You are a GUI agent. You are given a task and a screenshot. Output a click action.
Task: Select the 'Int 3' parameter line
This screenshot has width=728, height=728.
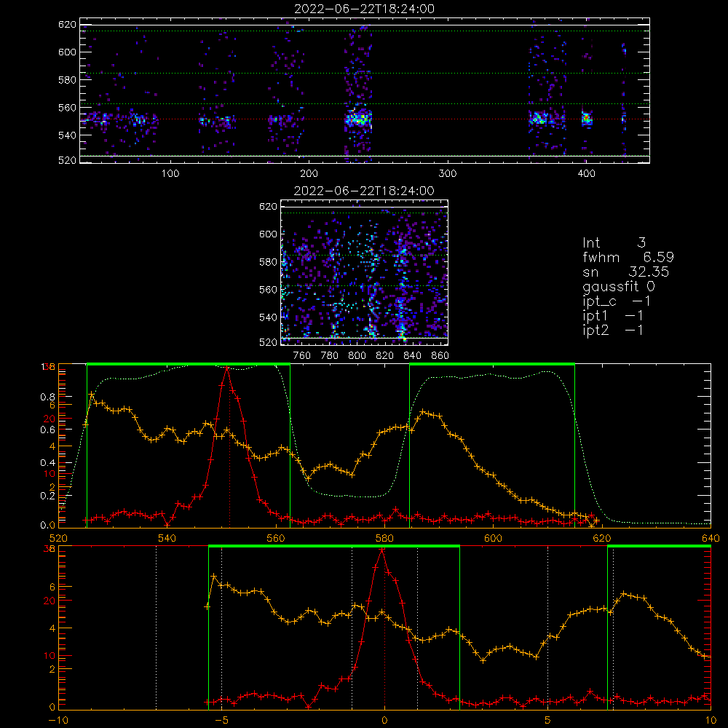pos(614,243)
